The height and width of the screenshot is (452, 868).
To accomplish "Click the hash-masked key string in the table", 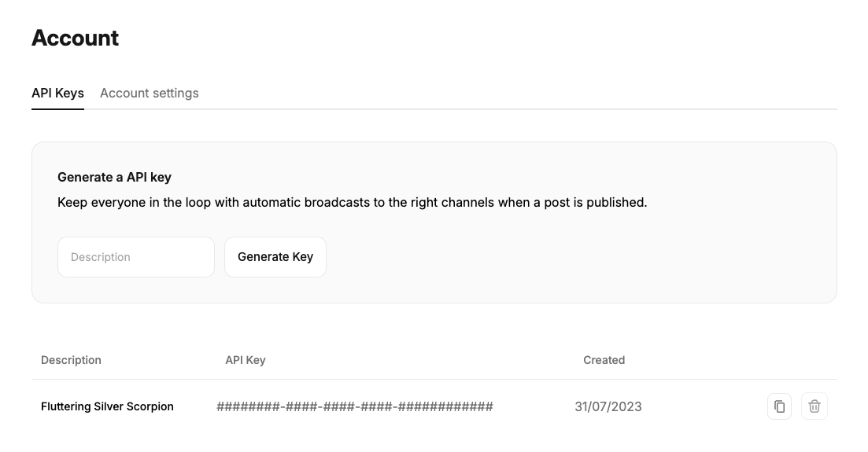I will click(354, 406).
